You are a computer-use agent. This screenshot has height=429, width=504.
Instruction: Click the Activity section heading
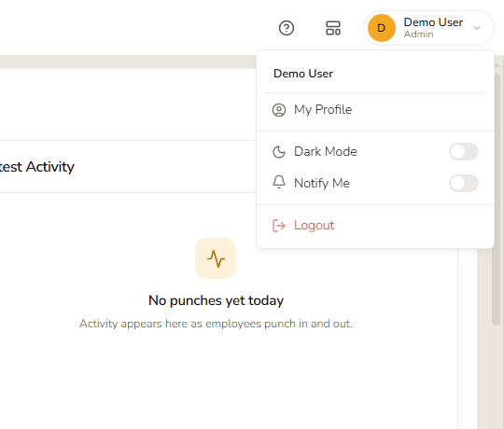(x=36, y=167)
